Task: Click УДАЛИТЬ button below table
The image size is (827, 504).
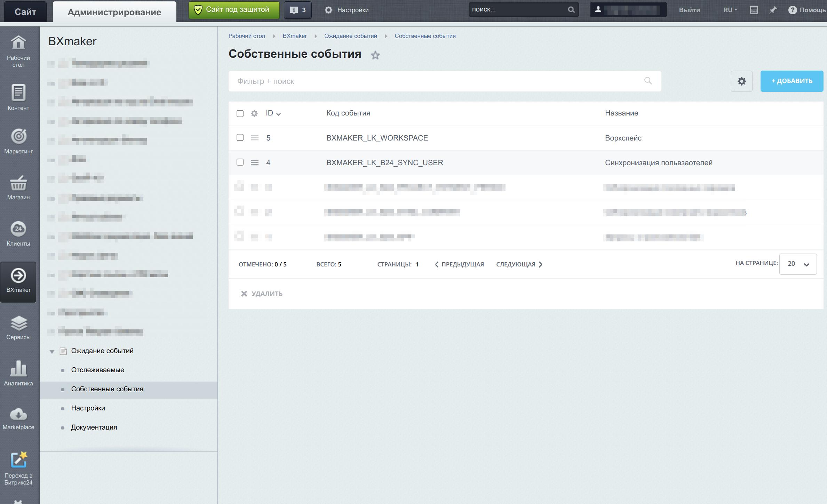Action: click(x=262, y=294)
